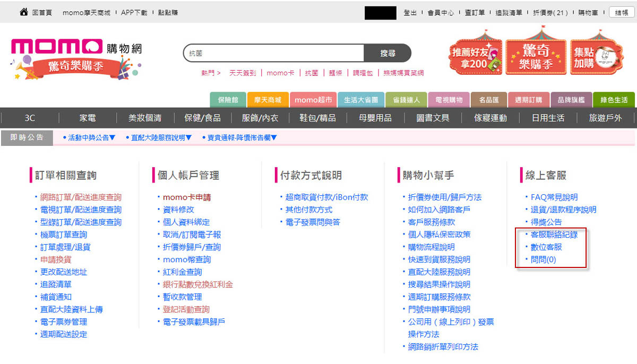Click the search field containing 抗菌
This screenshot has height=364, width=637.
click(x=274, y=53)
